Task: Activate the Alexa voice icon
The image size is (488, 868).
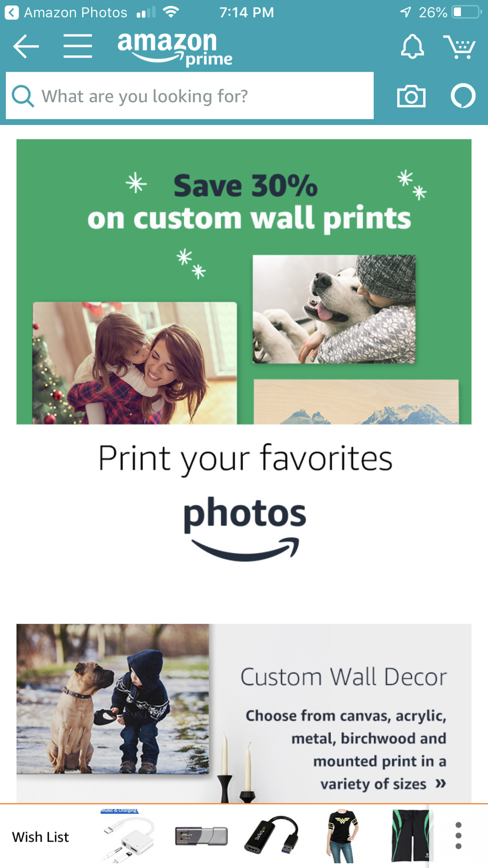Action: click(463, 96)
